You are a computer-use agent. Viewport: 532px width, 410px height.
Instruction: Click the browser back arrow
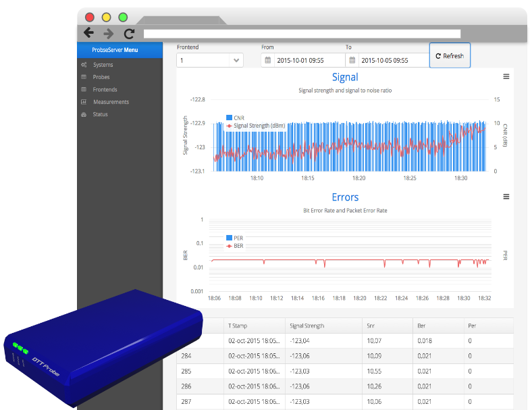88,33
